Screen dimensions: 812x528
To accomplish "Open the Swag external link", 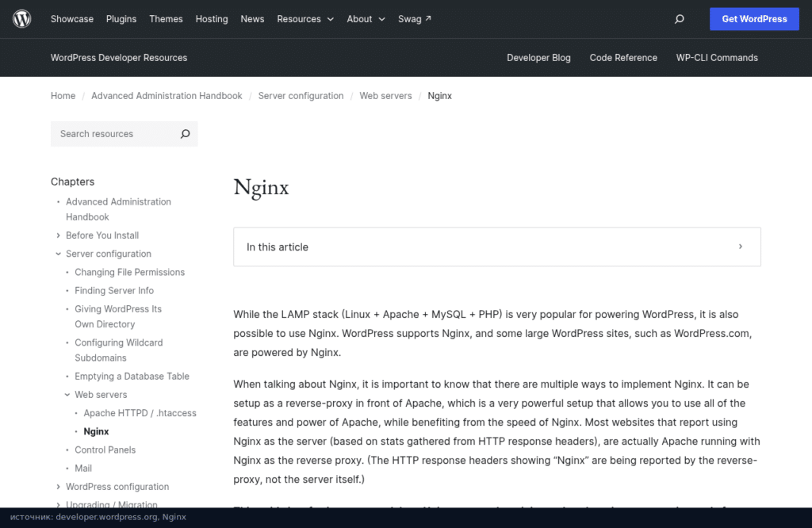I will tap(414, 19).
